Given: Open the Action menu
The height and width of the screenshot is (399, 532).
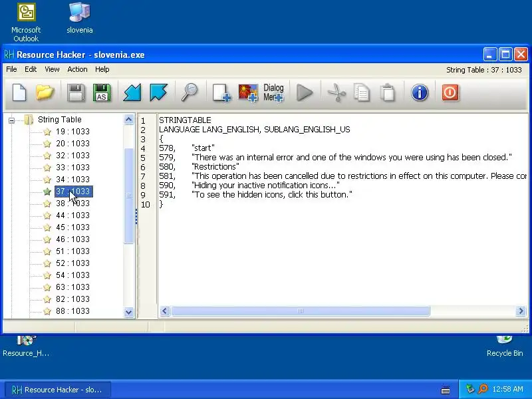Looking at the screenshot, I should point(77,69).
